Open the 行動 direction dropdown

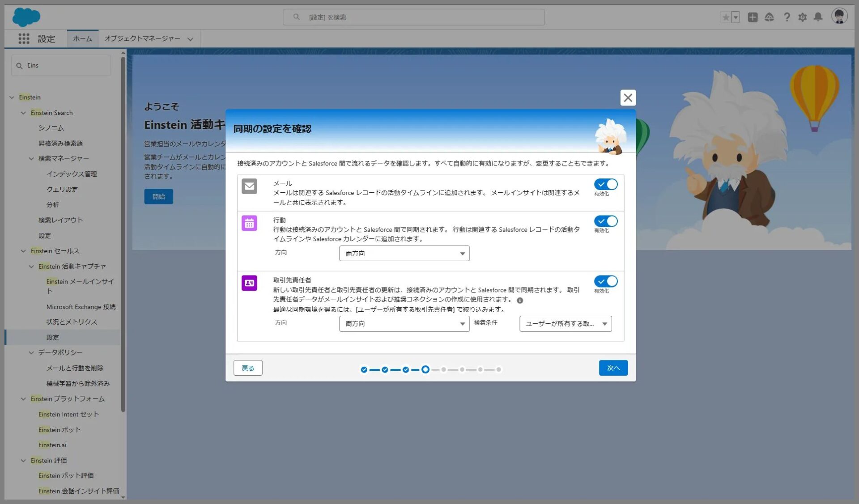pos(404,254)
